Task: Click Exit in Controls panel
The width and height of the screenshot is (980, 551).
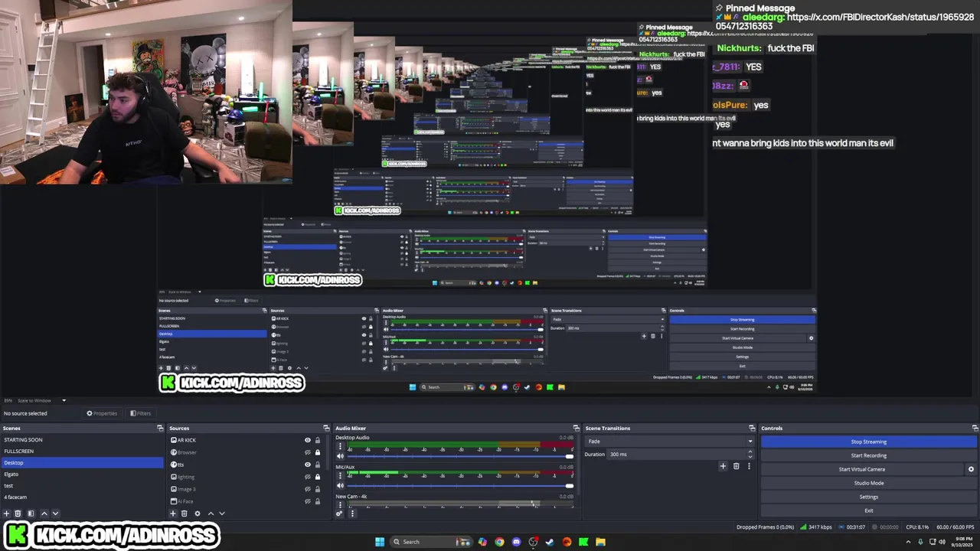Action: click(x=869, y=510)
